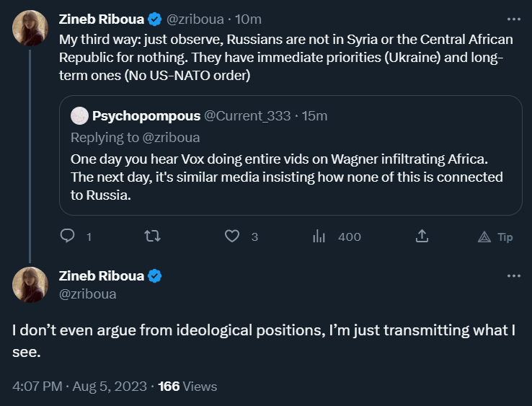
Task: Open more options menu on first tweet
Action: (x=513, y=19)
